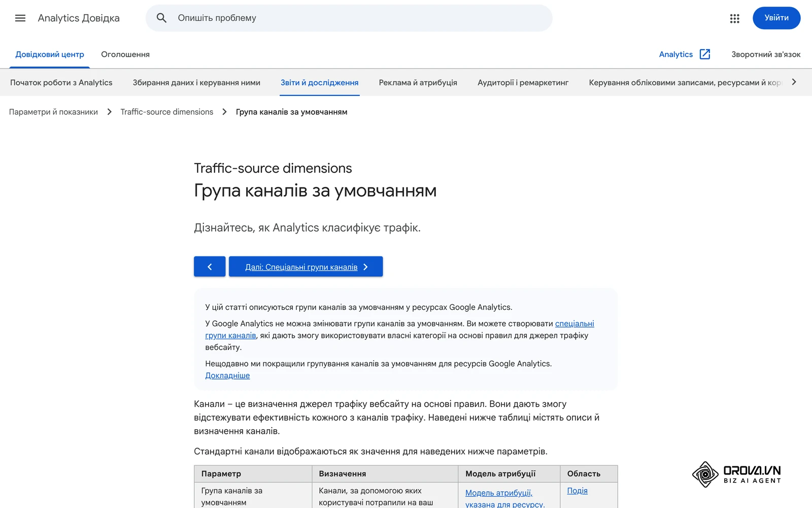Screen dimensions: 812x508
Task: Go to previous article arrow button
Action: point(210,267)
